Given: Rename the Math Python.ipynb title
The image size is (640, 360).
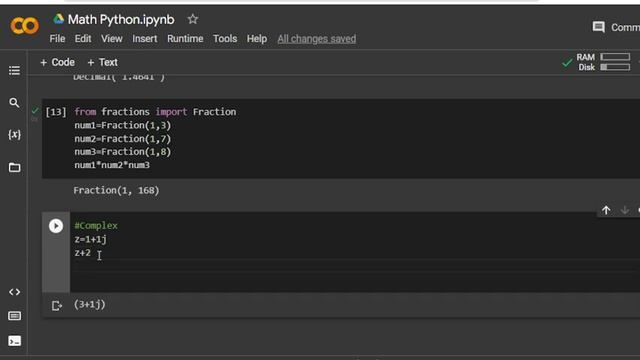Looking at the screenshot, I should click(x=121, y=20).
